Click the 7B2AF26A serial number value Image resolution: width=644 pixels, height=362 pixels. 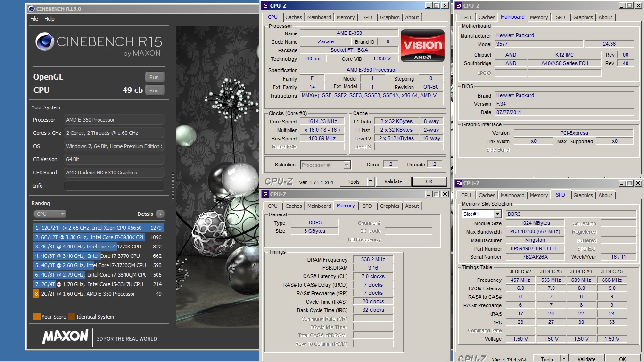click(535, 257)
